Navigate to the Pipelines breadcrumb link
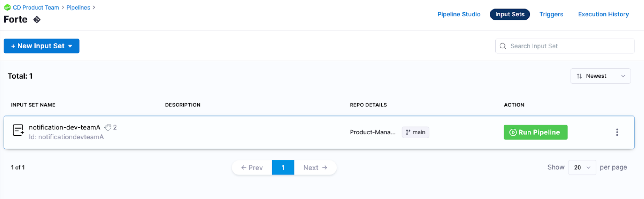Image resolution: width=644 pixels, height=199 pixels. coord(78,8)
